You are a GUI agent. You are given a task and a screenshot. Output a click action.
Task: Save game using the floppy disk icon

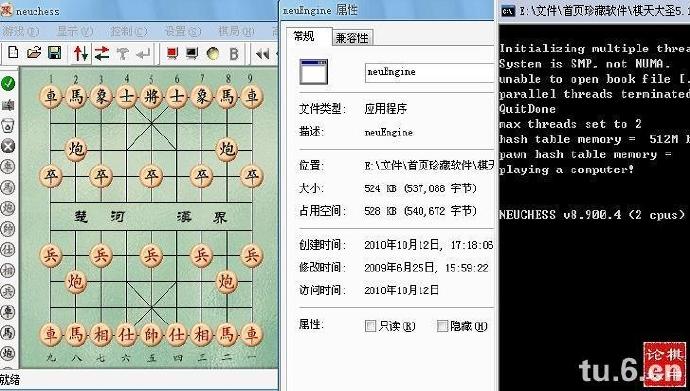pyautogui.click(x=55, y=53)
